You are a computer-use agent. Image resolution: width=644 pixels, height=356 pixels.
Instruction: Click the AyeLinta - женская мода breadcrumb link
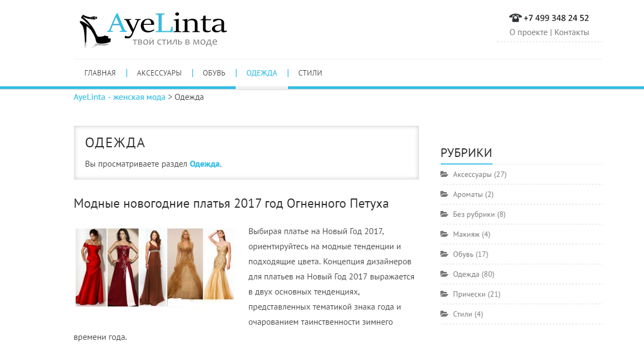pos(120,97)
